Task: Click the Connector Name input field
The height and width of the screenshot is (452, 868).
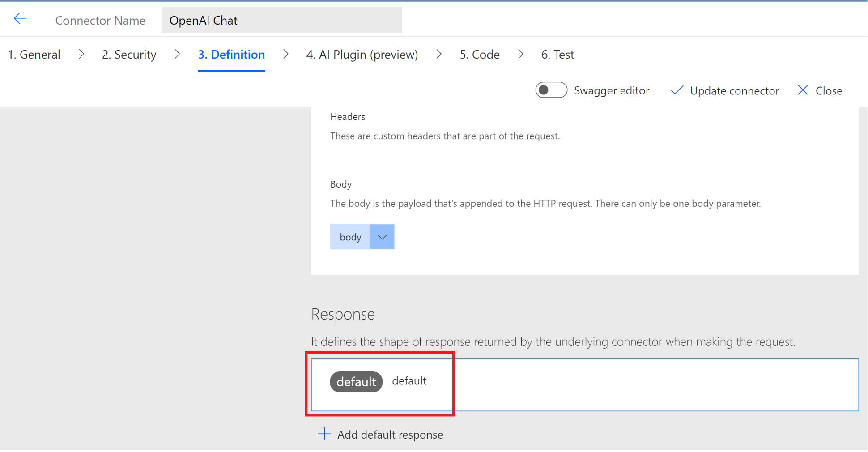Action: (281, 21)
